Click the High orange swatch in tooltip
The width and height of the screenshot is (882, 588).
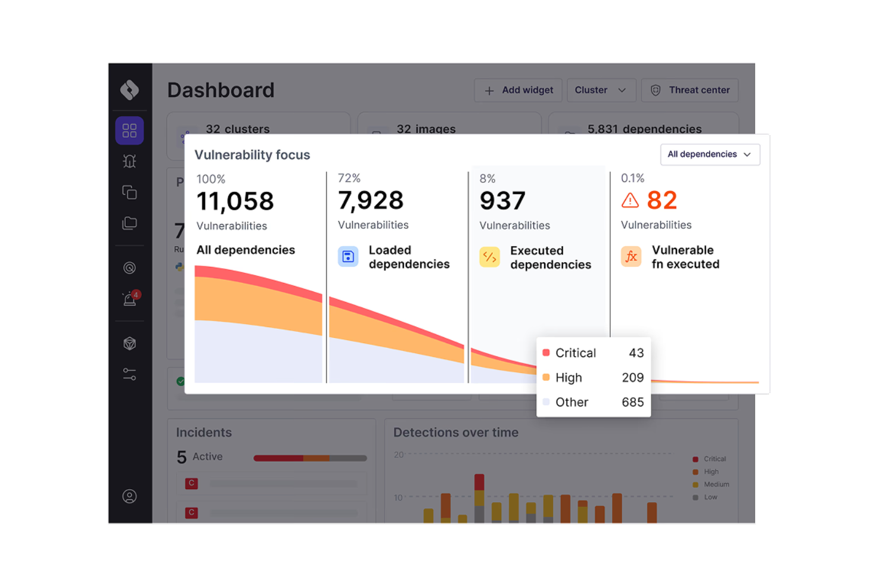point(546,377)
